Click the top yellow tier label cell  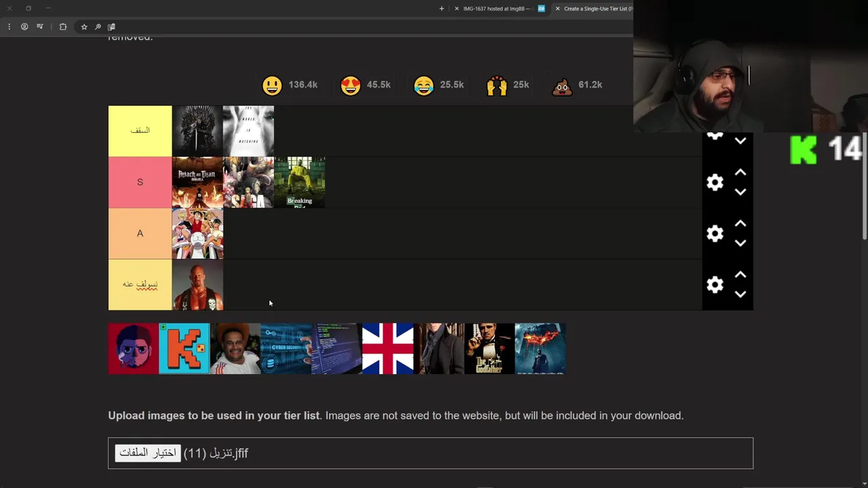140,131
